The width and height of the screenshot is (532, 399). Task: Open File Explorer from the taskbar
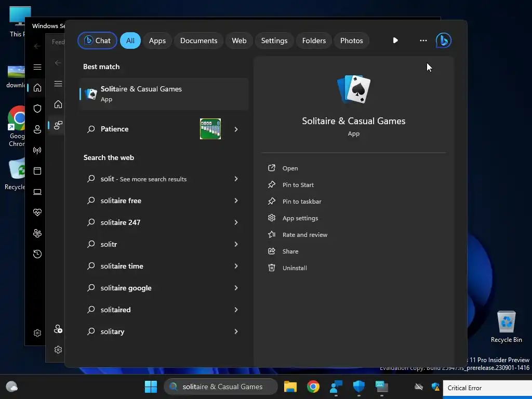click(290, 387)
